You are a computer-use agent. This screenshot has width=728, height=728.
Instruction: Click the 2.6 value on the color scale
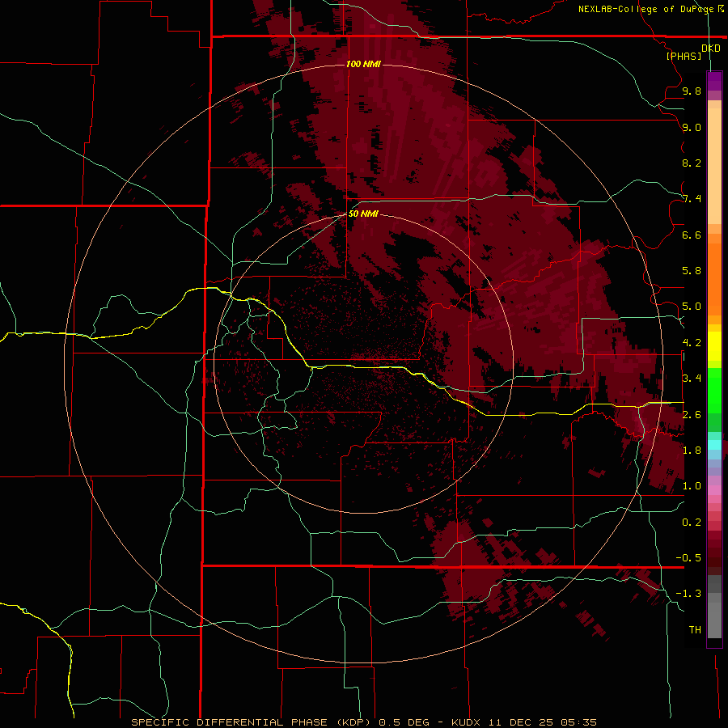pyautogui.click(x=692, y=415)
